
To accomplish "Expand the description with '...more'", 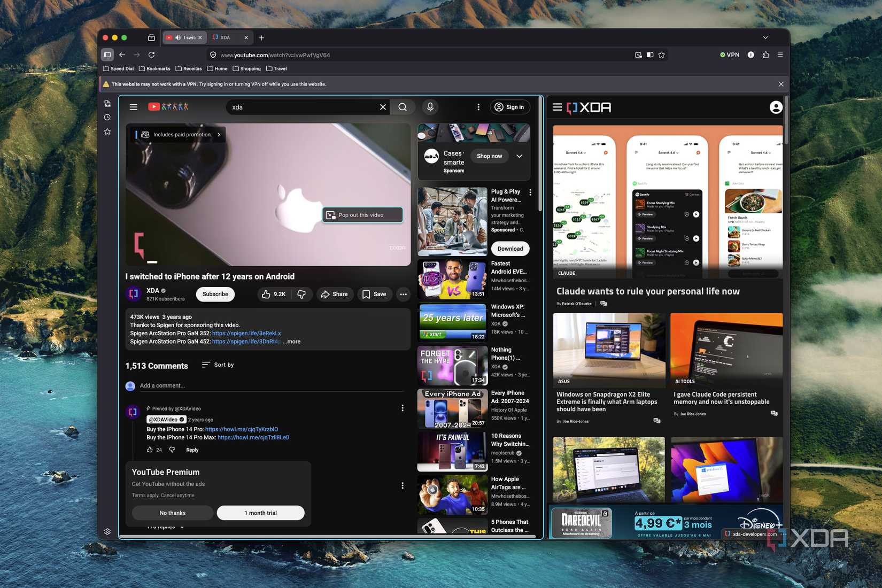I will click(x=292, y=342).
